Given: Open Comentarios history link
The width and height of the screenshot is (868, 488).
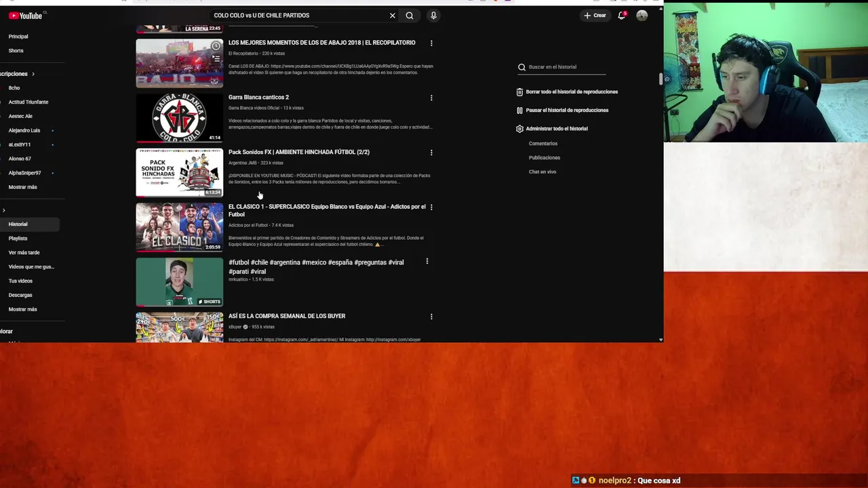Looking at the screenshot, I should pos(543,144).
